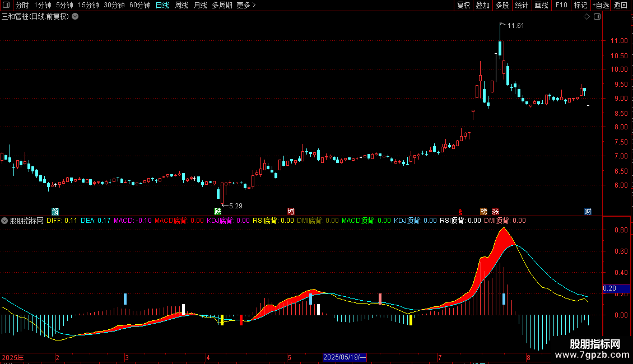Image resolution: width=633 pixels, height=364 pixels.
Task: Click the pink signal bar in the MACD panel
Action: pos(380,299)
